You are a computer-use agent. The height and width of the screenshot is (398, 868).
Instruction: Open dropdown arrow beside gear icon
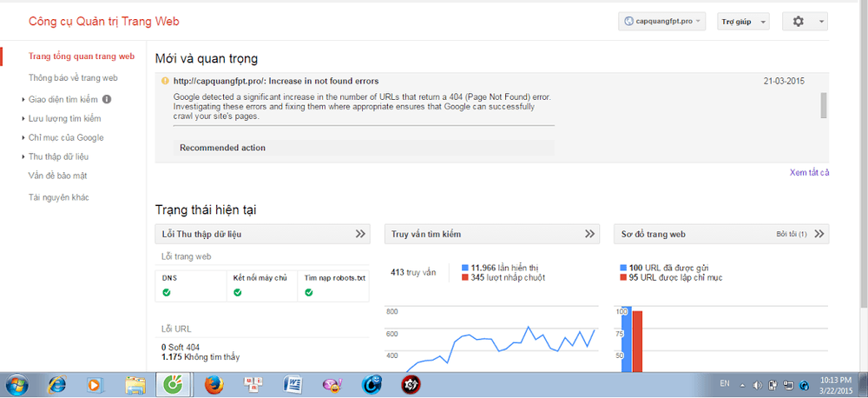[x=820, y=23]
